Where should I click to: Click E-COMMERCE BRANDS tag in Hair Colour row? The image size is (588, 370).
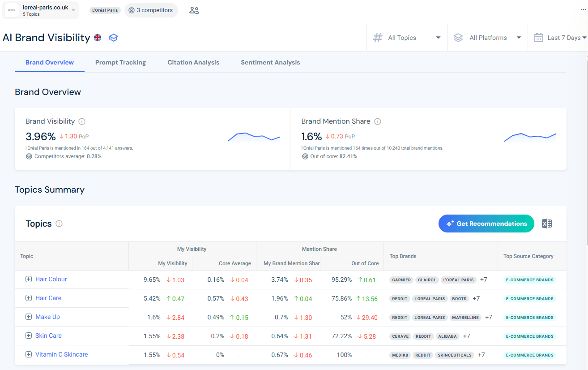(x=530, y=280)
